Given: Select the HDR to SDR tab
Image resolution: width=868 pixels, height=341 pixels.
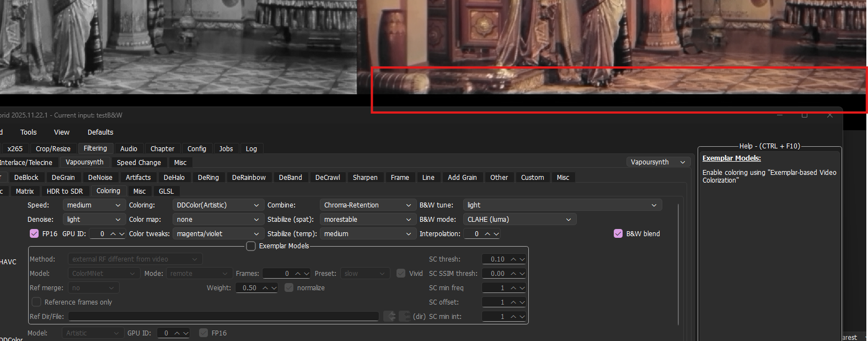Looking at the screenshot, I should 65,191.
